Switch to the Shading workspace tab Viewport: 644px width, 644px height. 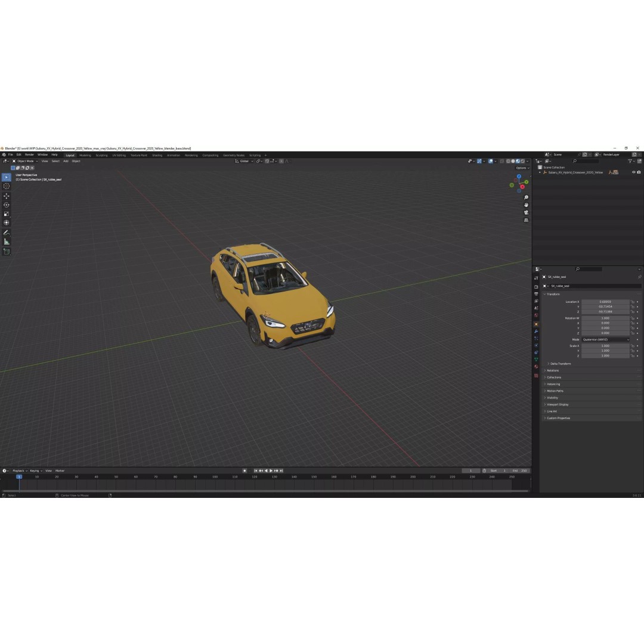(157, 155)
